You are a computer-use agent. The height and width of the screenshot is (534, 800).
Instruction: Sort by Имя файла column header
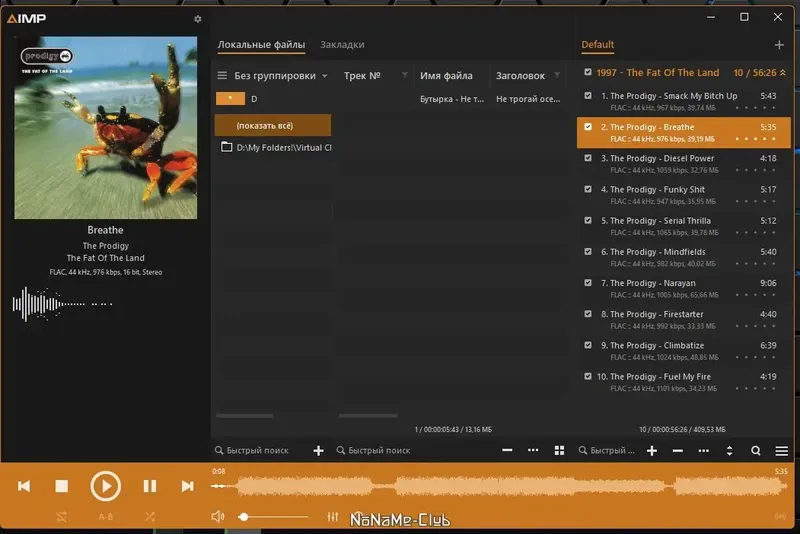(446, 75)
